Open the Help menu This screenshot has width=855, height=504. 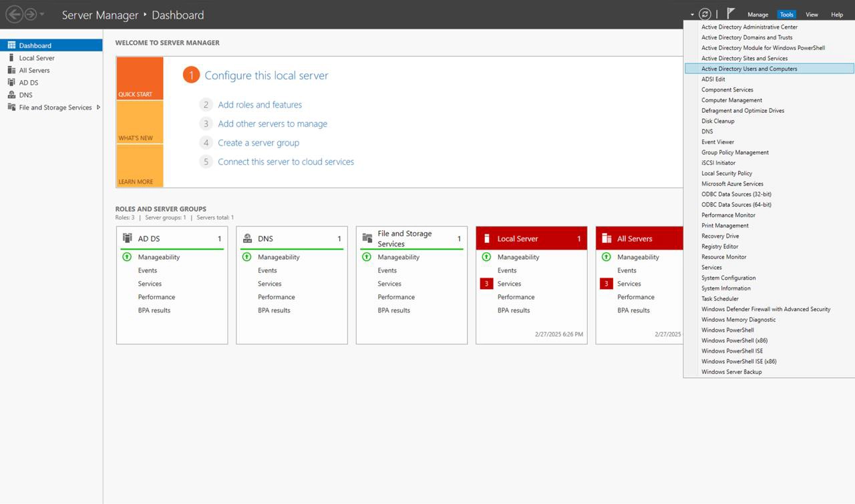(837, 15)
